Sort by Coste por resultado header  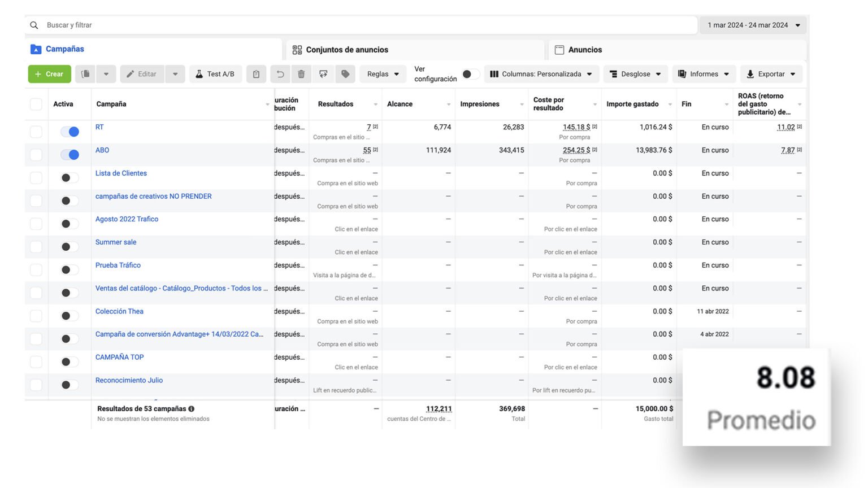(x=549, y=104)
